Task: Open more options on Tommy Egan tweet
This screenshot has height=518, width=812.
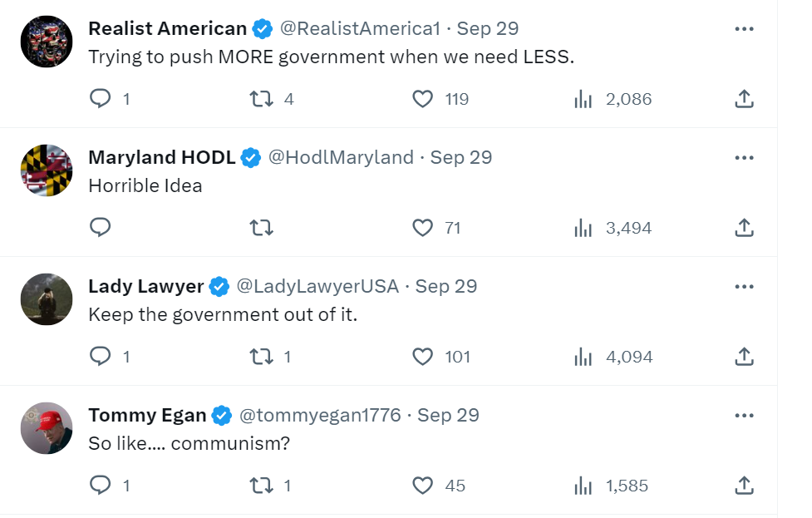Action: click(x=744, y=416)
